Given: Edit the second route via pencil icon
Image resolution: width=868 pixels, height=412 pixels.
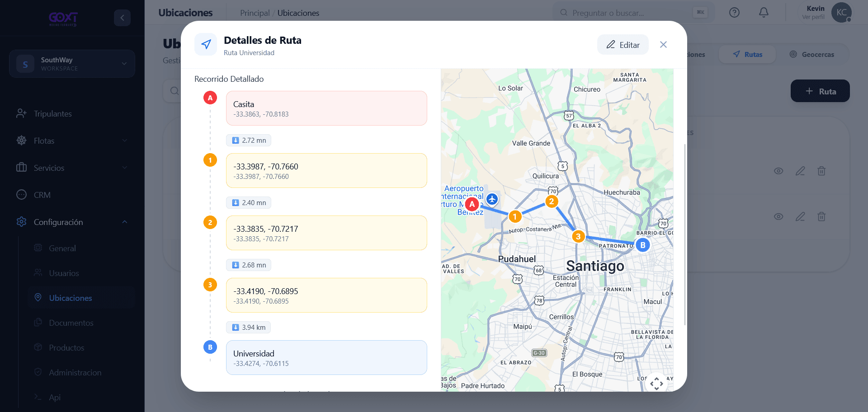Looking at the screenshot, I should pos(800,217).
